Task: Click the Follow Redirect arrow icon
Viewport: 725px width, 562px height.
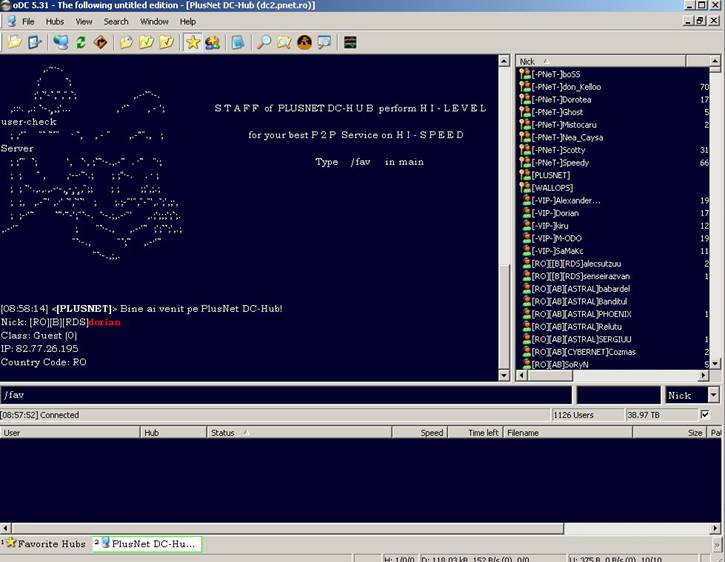Action: tap(101, 42)
